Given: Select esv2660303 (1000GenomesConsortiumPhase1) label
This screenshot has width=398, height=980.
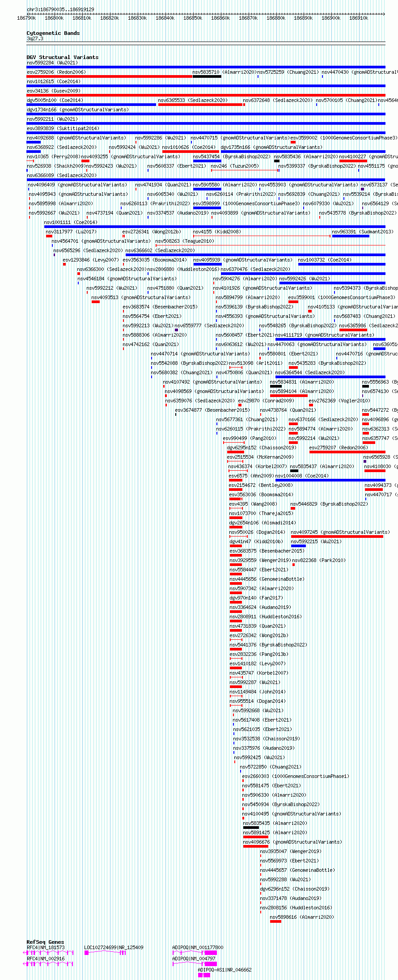Looking at the screenshot, I should [x=296, y=776].
